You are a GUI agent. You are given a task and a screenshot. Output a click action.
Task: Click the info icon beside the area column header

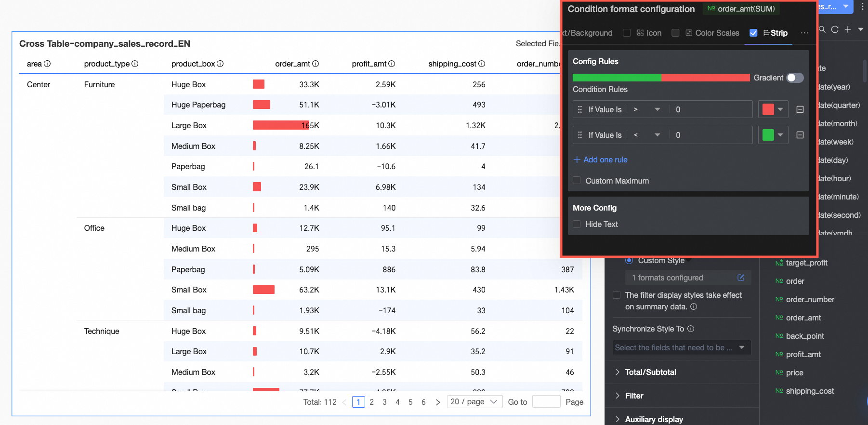47,64
